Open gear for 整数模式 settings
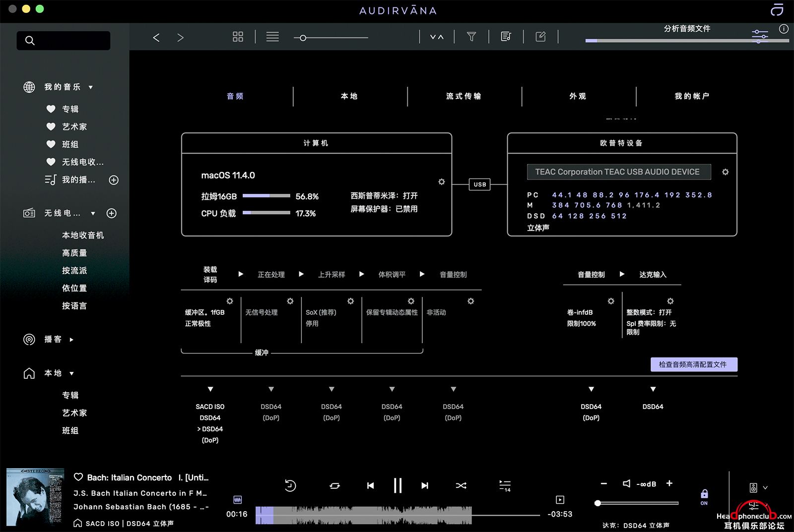This screenshot has height=532, width=794. coord(670,301)
